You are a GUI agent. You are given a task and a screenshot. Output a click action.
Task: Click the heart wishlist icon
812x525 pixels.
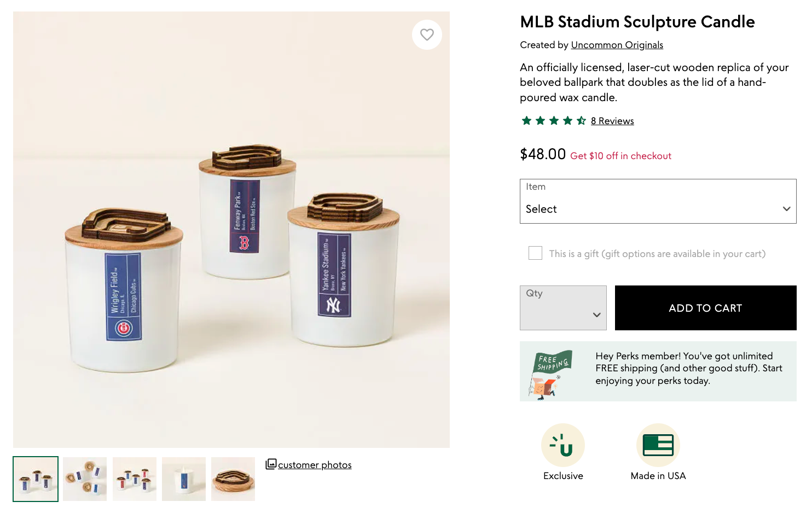pos(427,35)
